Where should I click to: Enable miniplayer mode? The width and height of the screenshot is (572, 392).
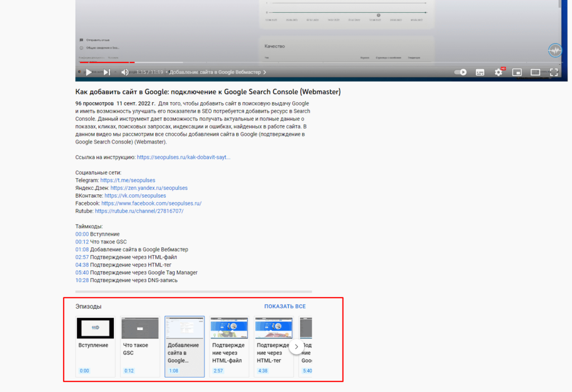coord(517,72)
